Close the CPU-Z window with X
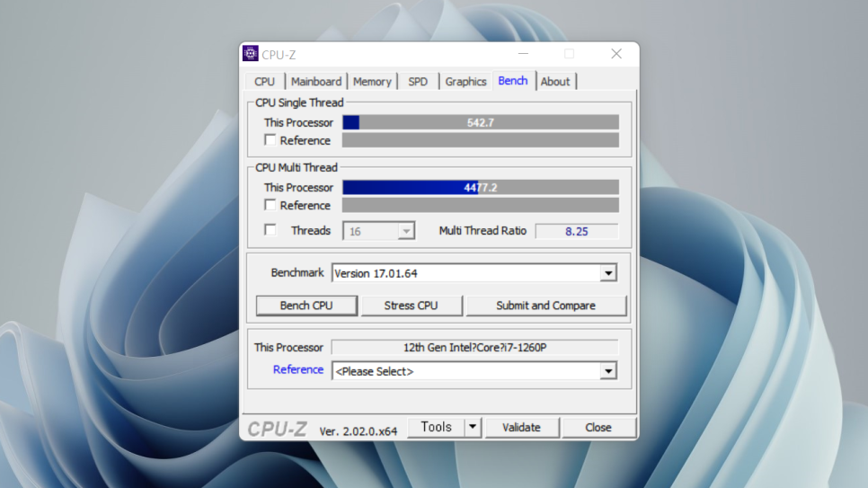 (616, 54)
